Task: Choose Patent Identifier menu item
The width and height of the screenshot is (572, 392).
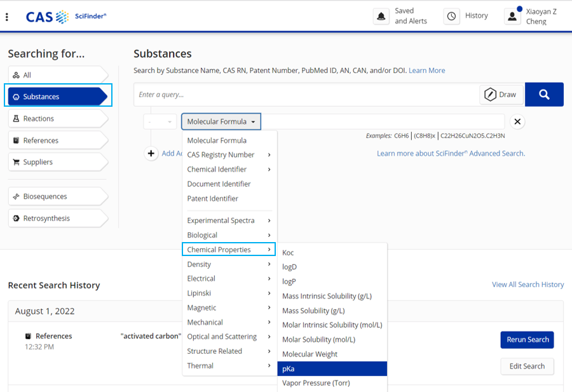Action: pos(229,199)
